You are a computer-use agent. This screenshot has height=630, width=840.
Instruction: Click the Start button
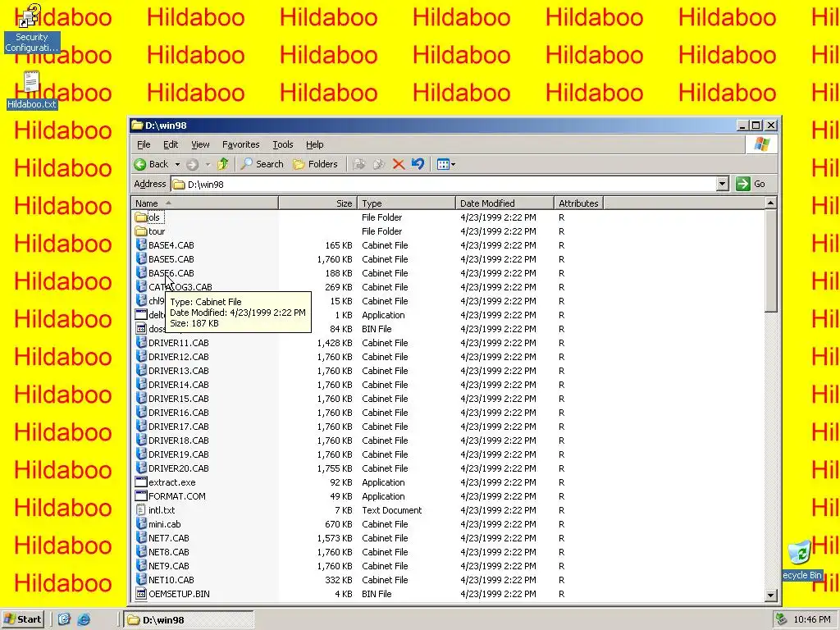click(22, 619)
